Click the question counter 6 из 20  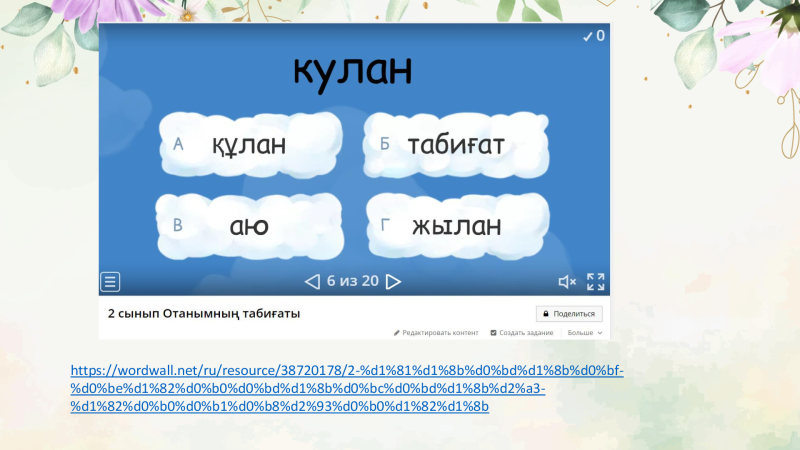click(x=353, y=281)
